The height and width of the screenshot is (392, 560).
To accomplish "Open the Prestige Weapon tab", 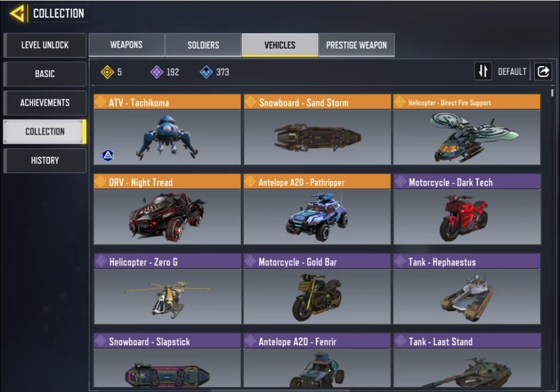I will [x=356, y=45].
